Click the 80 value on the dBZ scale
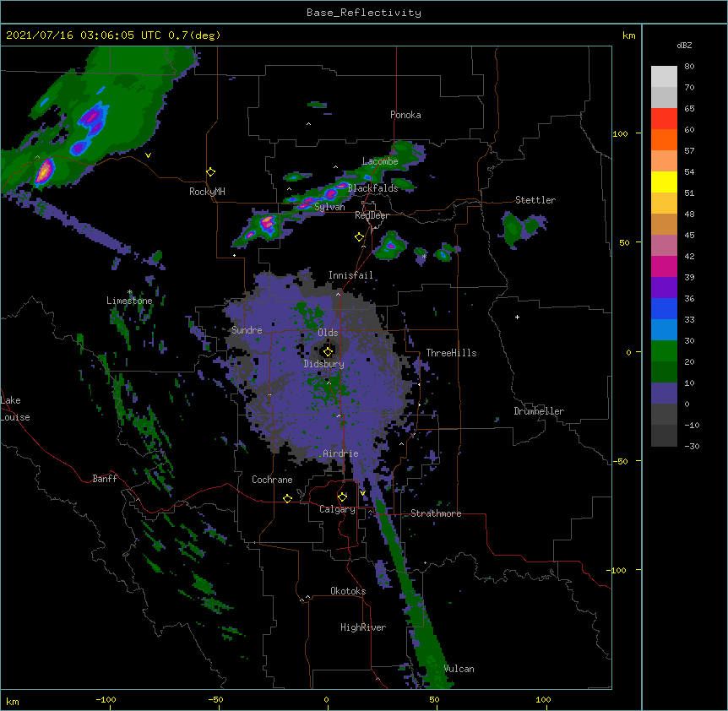The width and height of the screenshot is (728, 711). click(x=689, y=67)
